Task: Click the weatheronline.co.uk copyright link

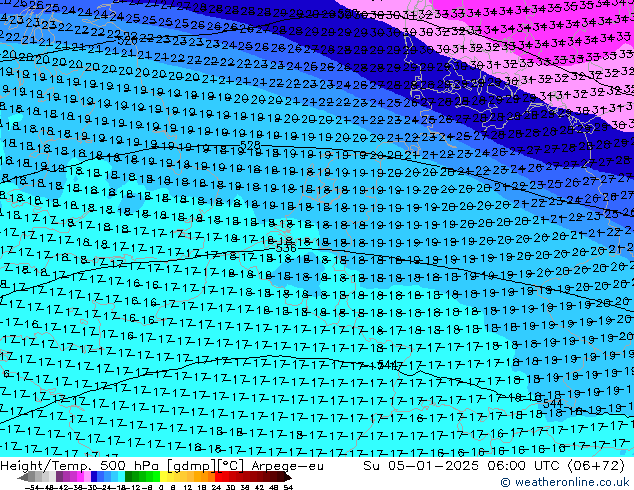Action: (564, 482)
